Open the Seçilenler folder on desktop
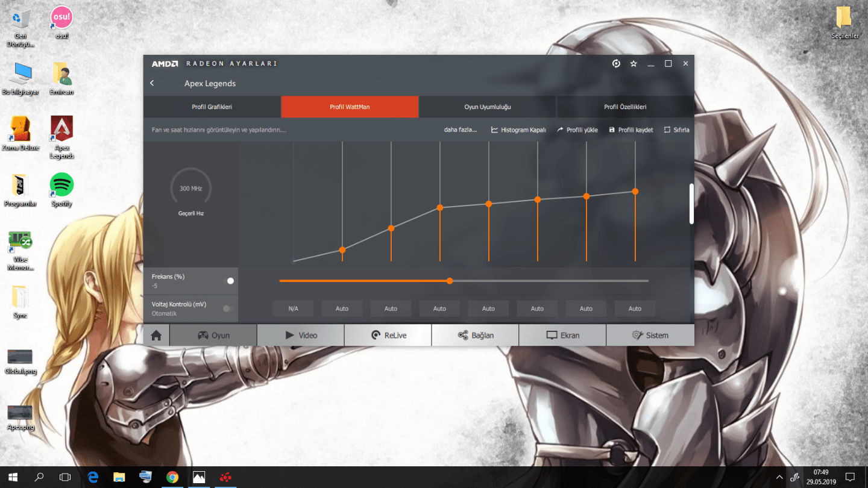This screenshot has width=868, height=488. [x=845, y=23]
